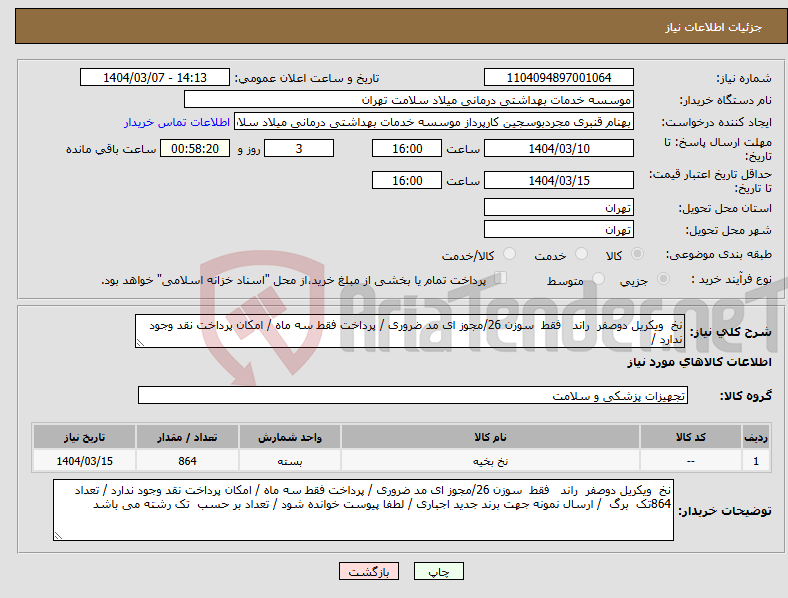This screenshot has width=788, height=598.
Task: Click the resize grip of description textarea
Action: 140,343
